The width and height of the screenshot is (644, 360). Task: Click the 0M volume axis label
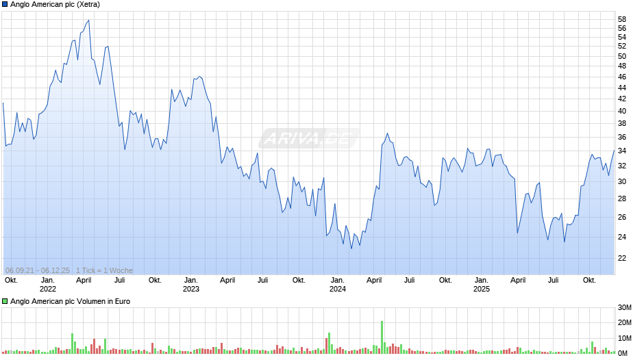tap(623, 353)
